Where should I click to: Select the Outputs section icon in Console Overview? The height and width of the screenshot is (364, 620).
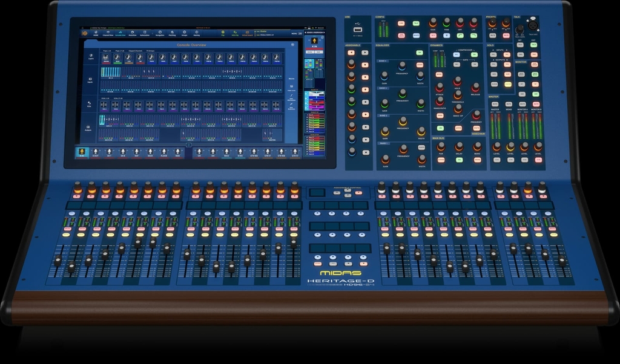[88, 128]
